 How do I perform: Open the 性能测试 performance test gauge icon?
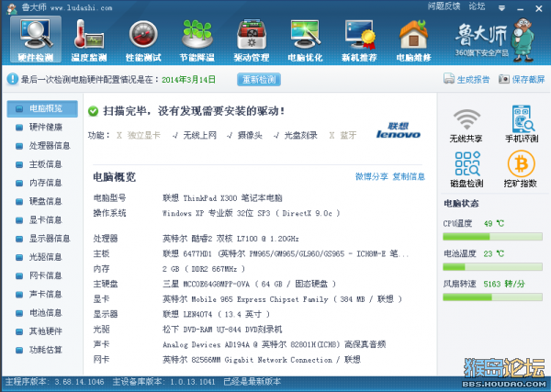click(143, 39)
